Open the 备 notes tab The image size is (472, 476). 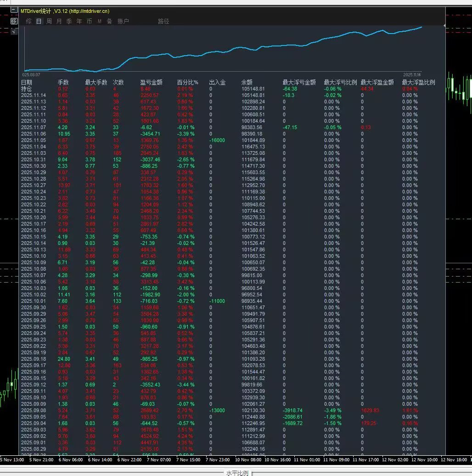[110, 21]
